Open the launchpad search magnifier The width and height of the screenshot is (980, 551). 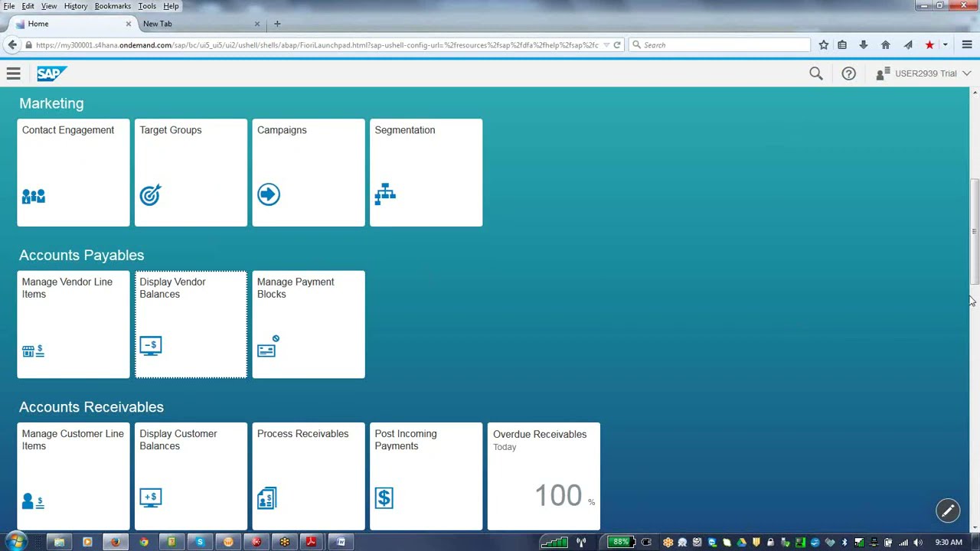pos(816,73)
